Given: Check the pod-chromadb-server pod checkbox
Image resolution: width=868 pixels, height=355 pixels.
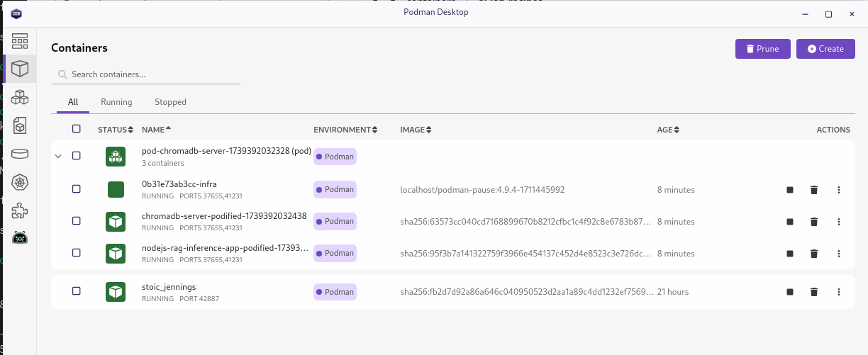Looking at the screenshot, I should coord(77,156).
